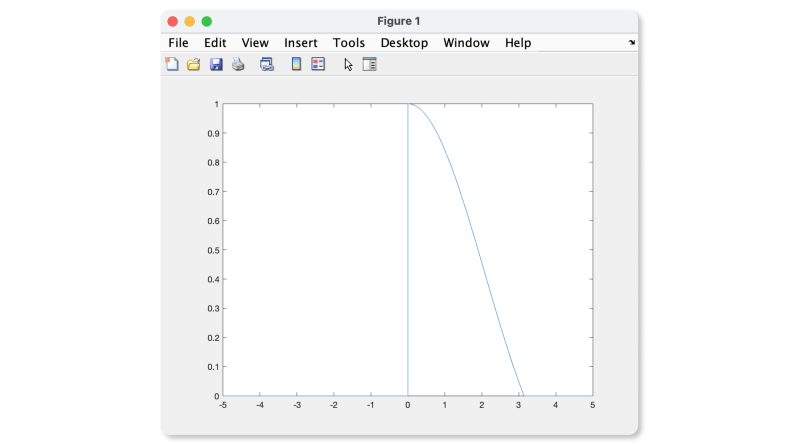Viewport: 798px width, 444px height.
Task: Open the Help menu
Action: pos(518,43)
